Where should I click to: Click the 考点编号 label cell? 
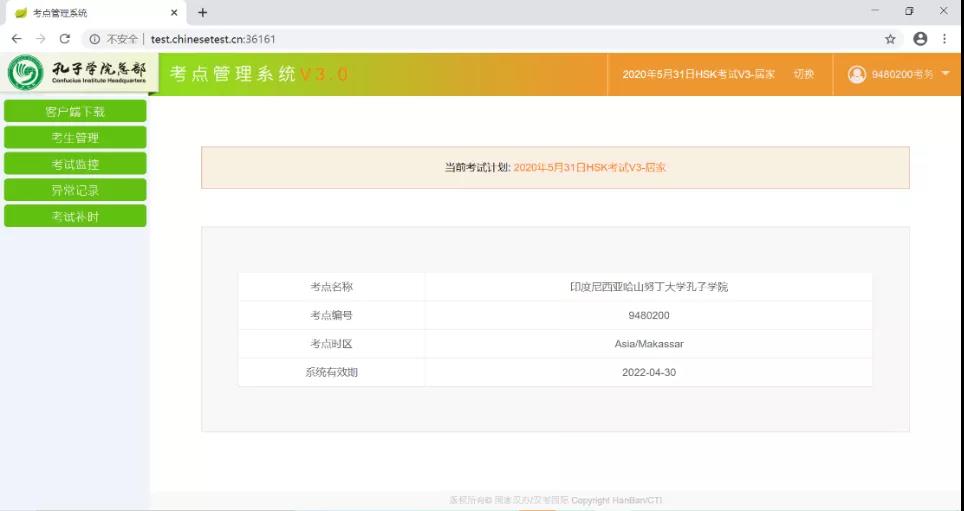(x=331, y=315)
